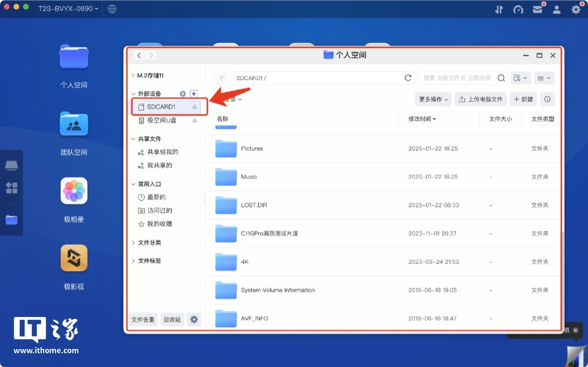Collapse the 共享文件 section
This screenshot has height=367, width=588.
(x=134, y=139)
